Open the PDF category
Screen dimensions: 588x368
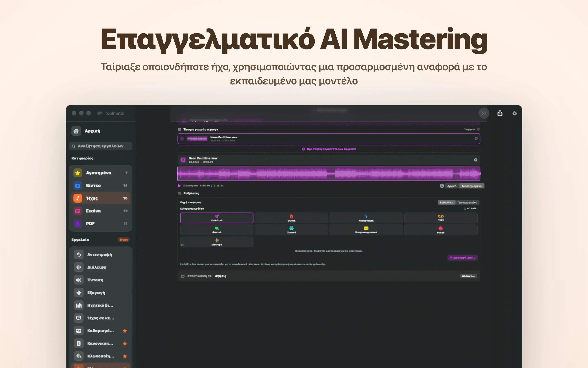pos(101,223)
